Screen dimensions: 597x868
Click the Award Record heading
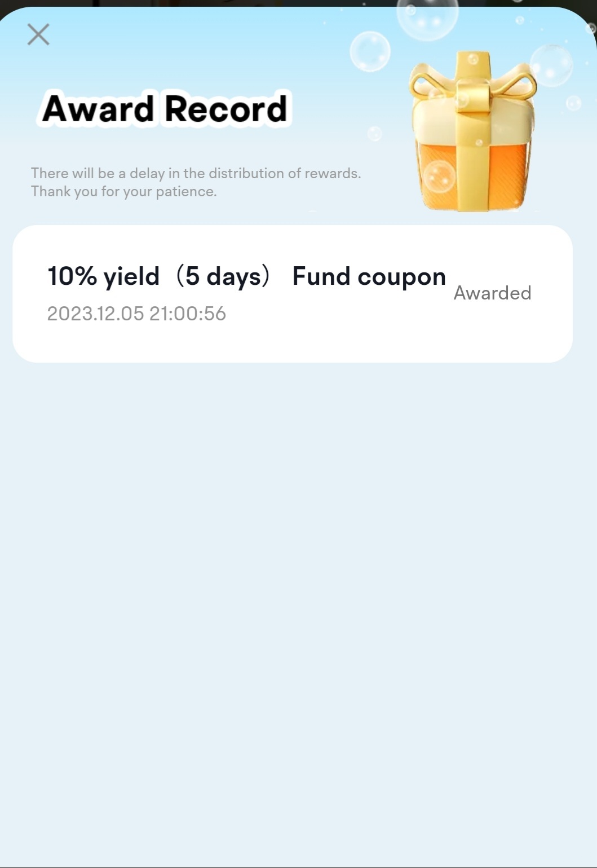165,108
